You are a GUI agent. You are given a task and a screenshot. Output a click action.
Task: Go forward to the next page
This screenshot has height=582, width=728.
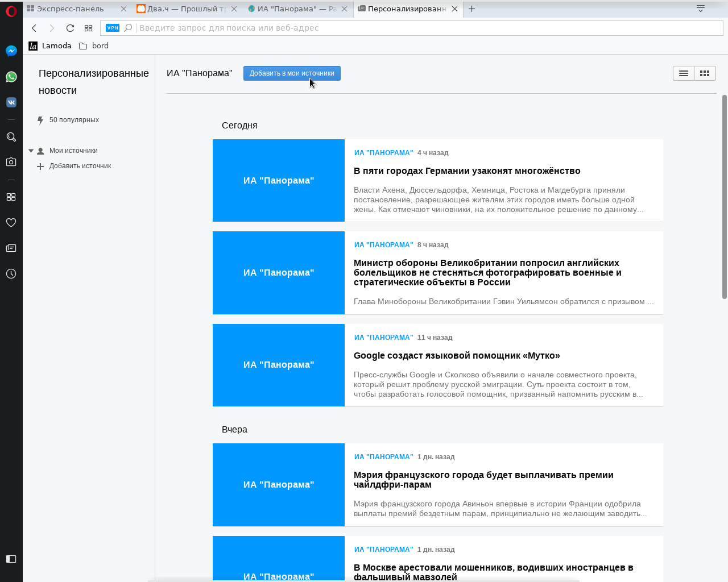(x=52, y=28)
